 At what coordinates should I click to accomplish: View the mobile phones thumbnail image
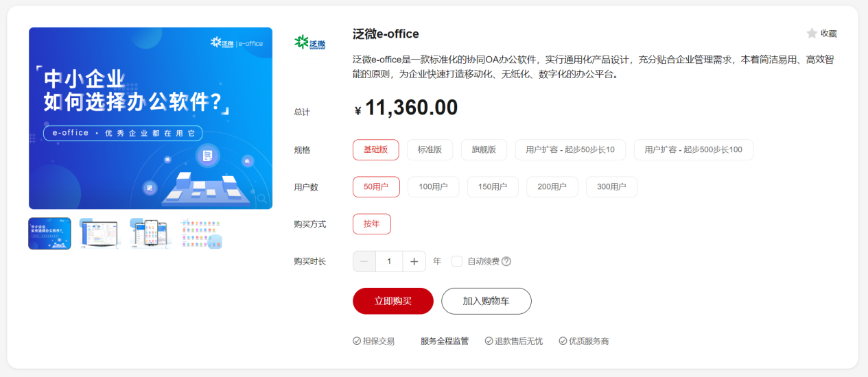tap(149, 234)
